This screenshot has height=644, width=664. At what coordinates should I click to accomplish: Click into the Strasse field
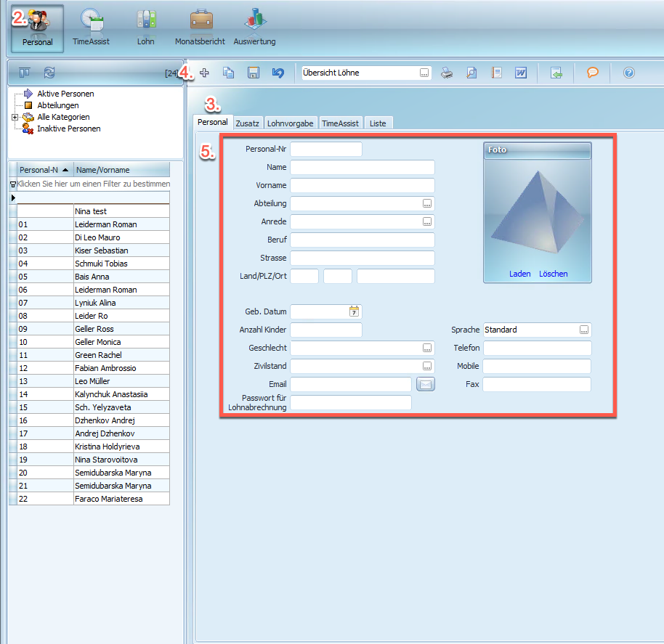363,258
